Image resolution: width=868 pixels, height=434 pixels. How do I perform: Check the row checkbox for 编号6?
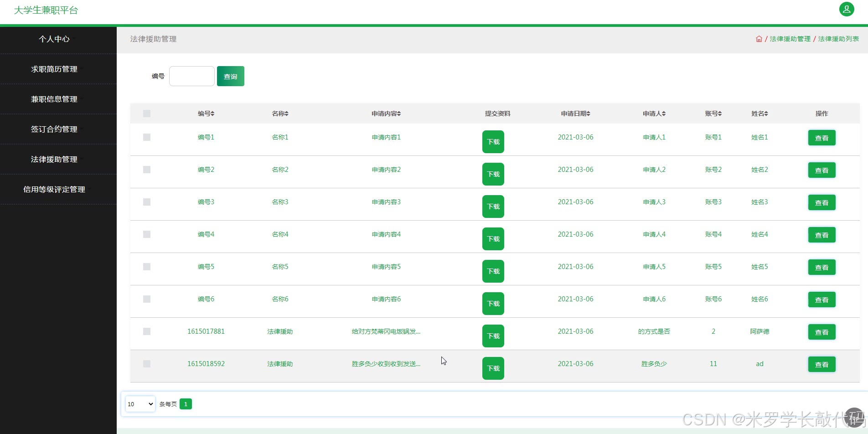pos(147,299)
